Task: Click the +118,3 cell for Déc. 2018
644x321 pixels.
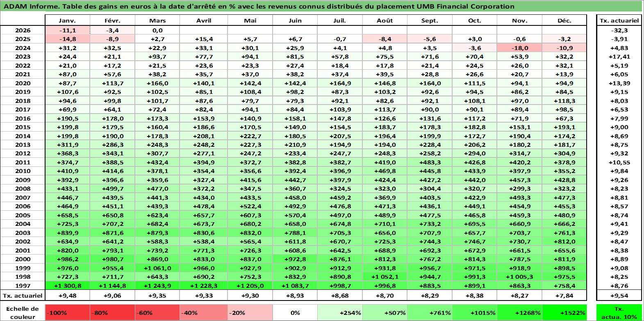Action: (564, 101)
